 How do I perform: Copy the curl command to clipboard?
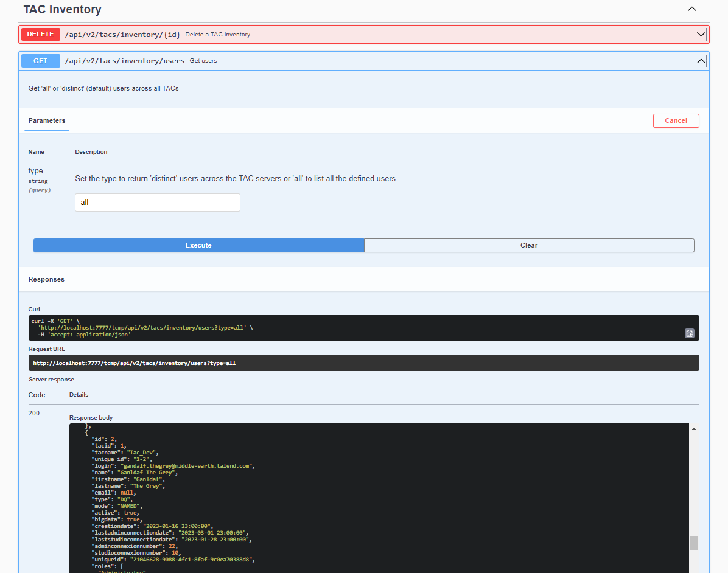pyautogui.click(x=689, y=333)
